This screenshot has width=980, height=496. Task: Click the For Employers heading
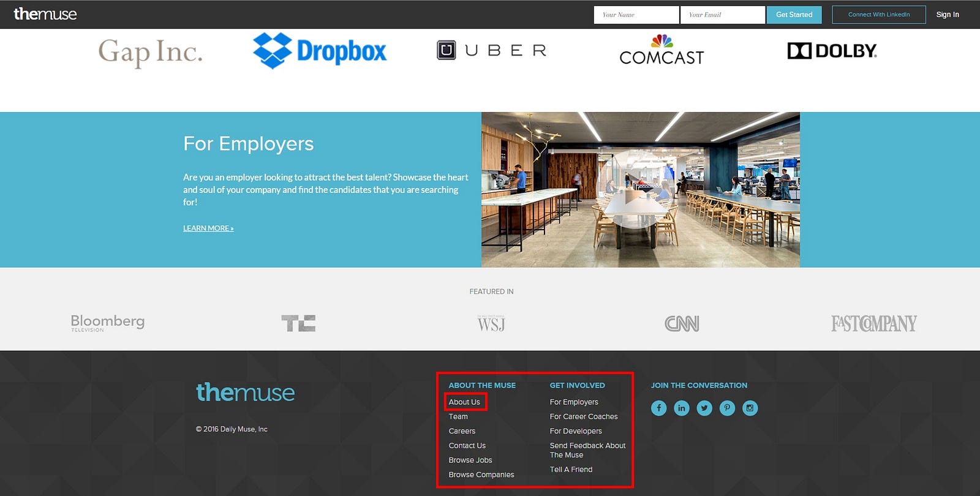click(x=248, y=144)
